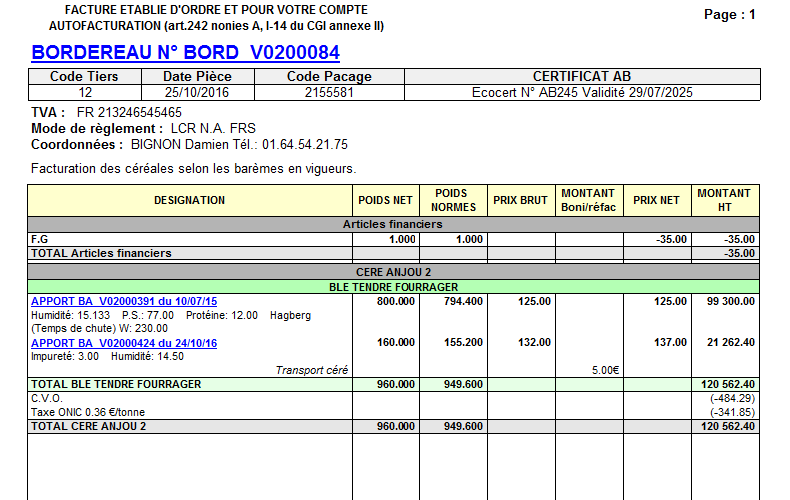Select the BLE TENDRE FOURRAGER green section row
This screenshot has height=500, width=790.
point(394,286)
